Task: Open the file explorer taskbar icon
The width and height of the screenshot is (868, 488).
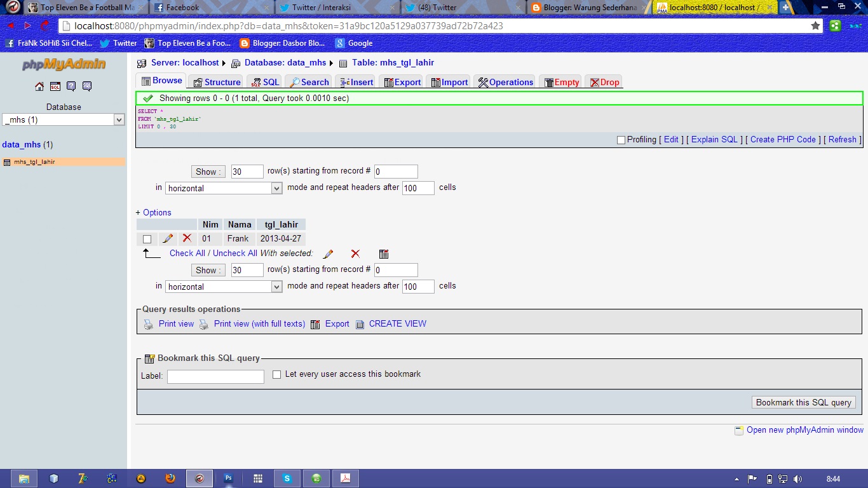Action: click(24, 478)
